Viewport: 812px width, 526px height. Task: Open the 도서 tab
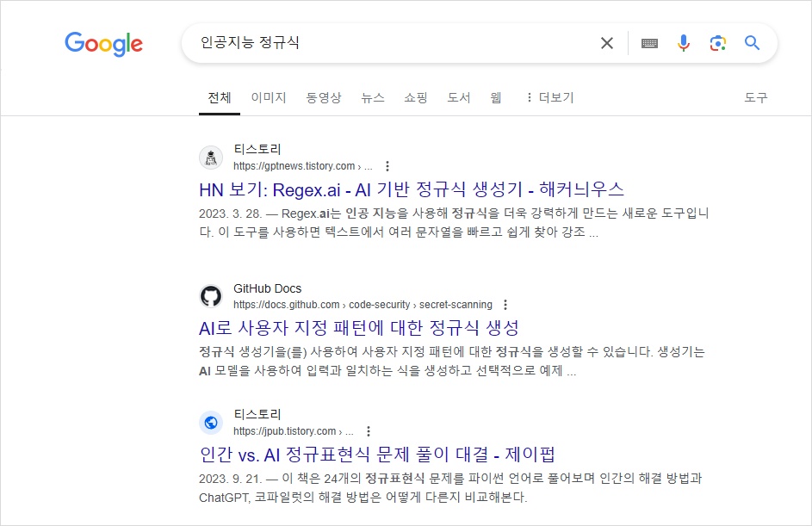(x=459, y=97)
